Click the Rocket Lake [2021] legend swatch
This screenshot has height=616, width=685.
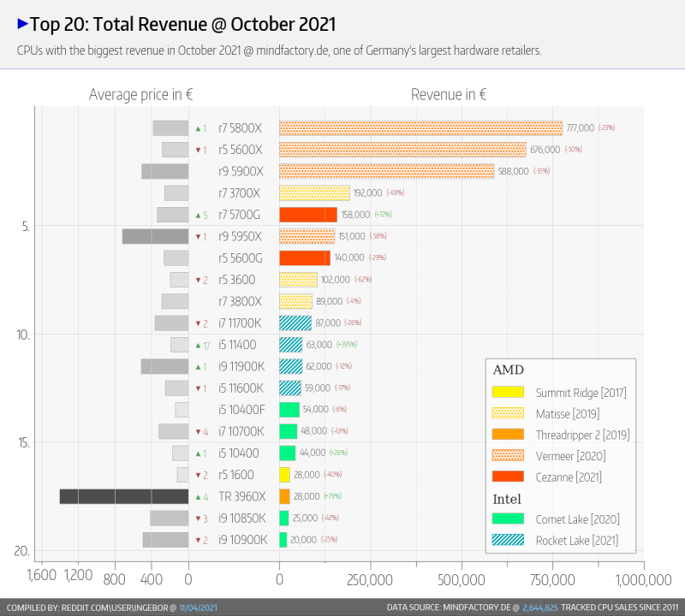[x=508, y=540]
